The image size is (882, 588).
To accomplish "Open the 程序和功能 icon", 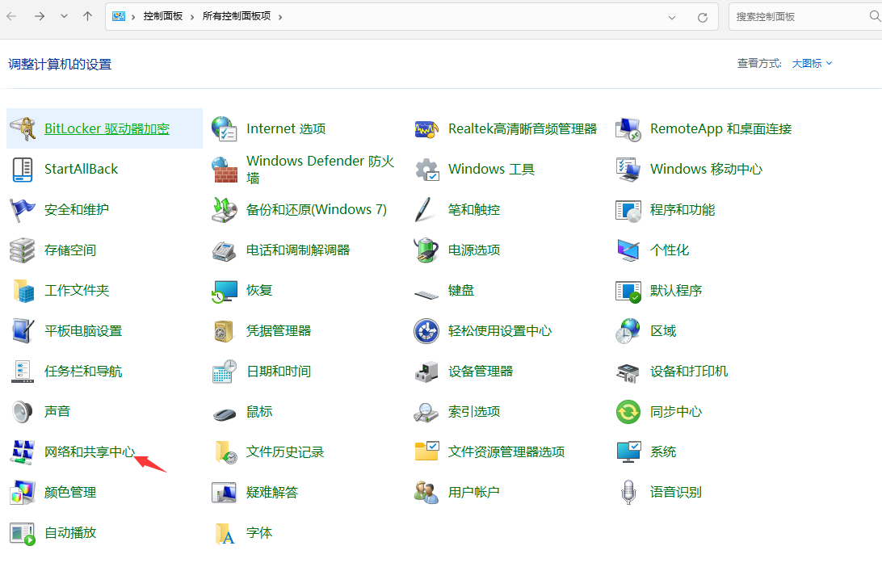I will (628, 211).
